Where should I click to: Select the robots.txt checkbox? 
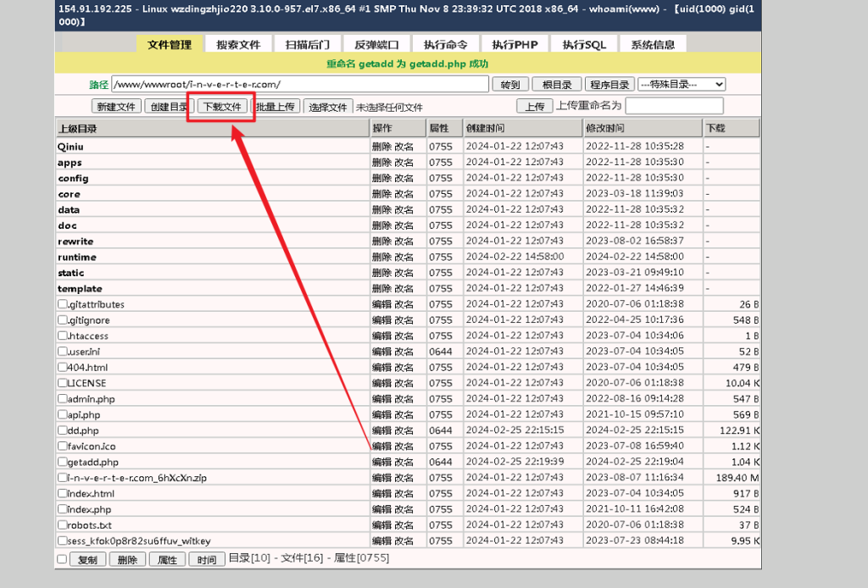click(62, 524)
